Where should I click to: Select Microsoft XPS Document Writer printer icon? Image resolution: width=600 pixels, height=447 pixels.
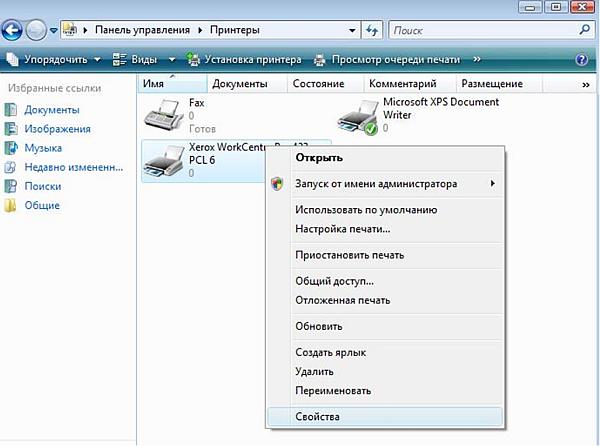pyautogui.click(x=356, y=117)
